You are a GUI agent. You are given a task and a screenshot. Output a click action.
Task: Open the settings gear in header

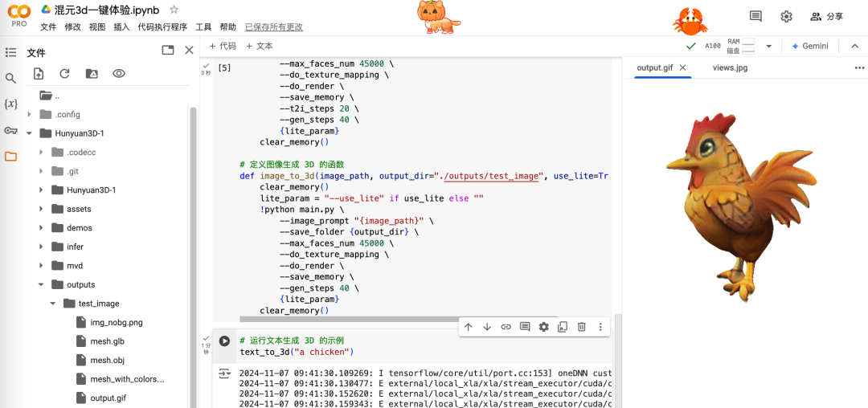click(x=786, y=17)
